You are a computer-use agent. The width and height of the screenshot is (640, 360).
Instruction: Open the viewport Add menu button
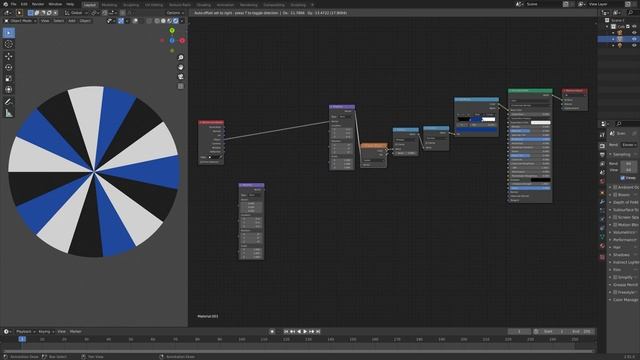coord(72,21)
